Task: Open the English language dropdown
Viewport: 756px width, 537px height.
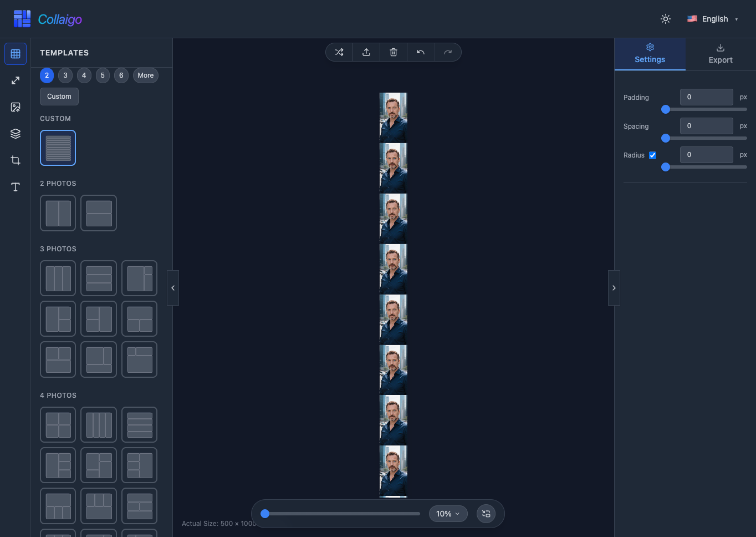Action: click(x=713, y=19)
